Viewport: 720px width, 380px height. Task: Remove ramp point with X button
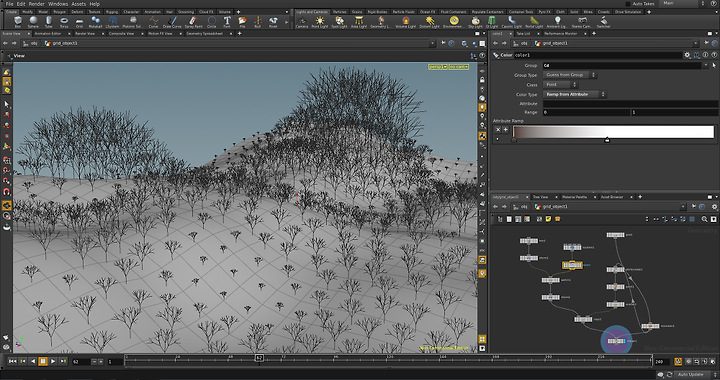coord(498,130)
